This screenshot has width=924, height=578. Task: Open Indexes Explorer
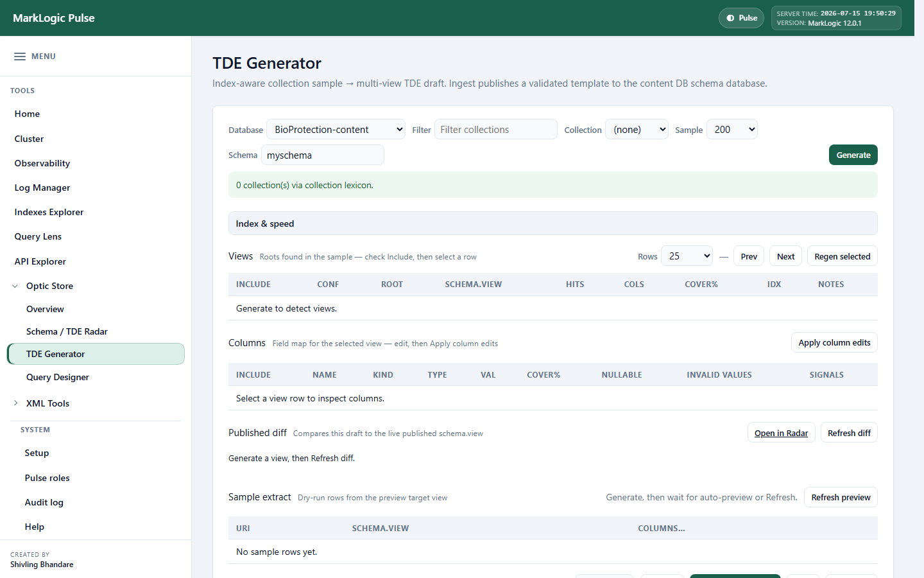(x=49, y=212)
